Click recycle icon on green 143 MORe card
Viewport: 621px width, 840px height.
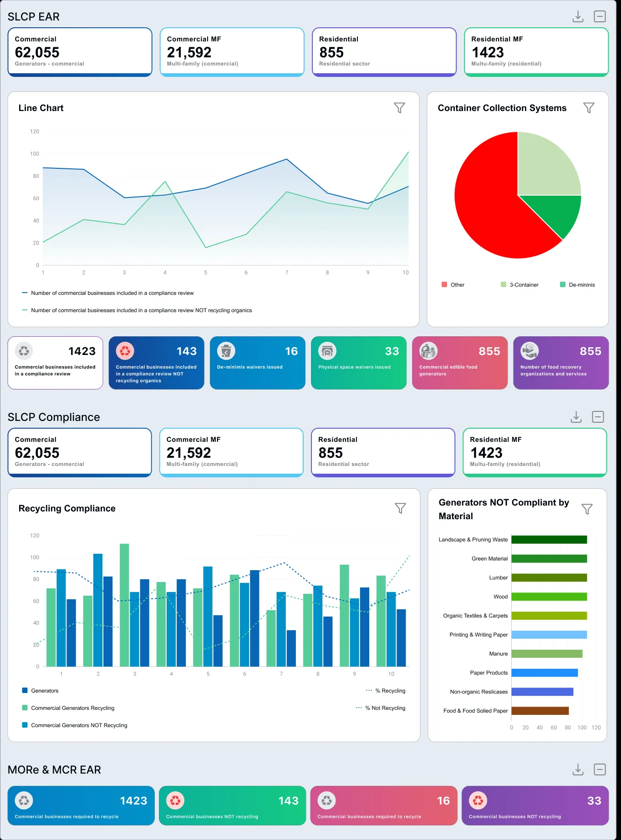[x=175, y=800]
